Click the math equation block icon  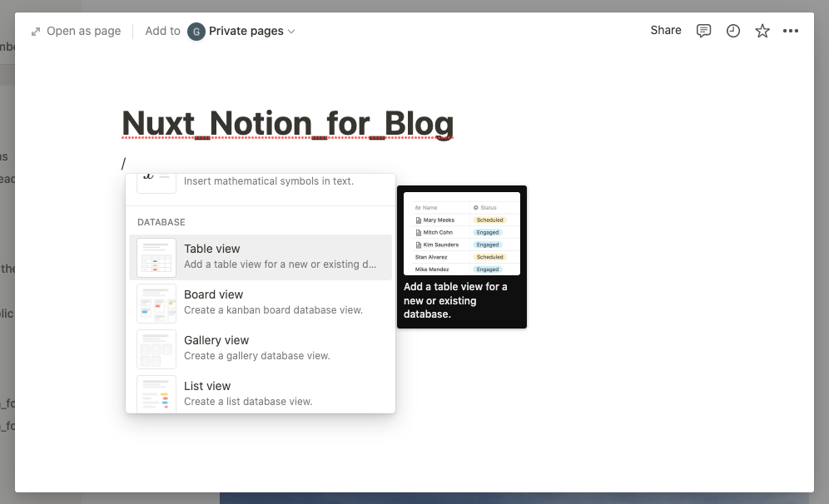coord(156,183)
